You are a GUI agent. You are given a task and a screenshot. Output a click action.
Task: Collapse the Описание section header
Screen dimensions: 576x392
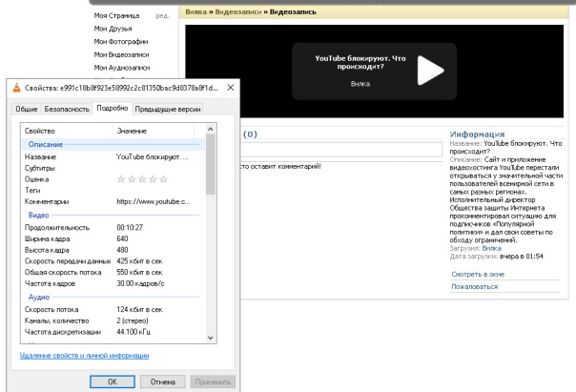[x=46, y=144]
